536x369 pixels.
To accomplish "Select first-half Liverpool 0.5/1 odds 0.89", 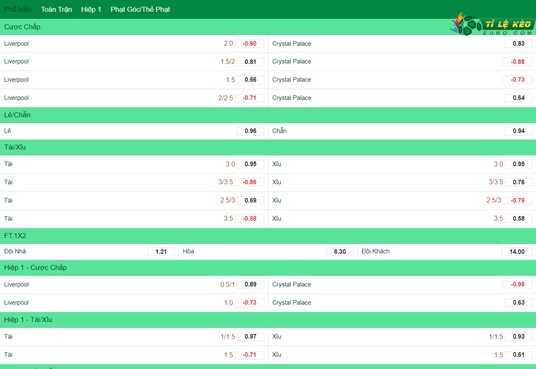I will tap(250, 285).
